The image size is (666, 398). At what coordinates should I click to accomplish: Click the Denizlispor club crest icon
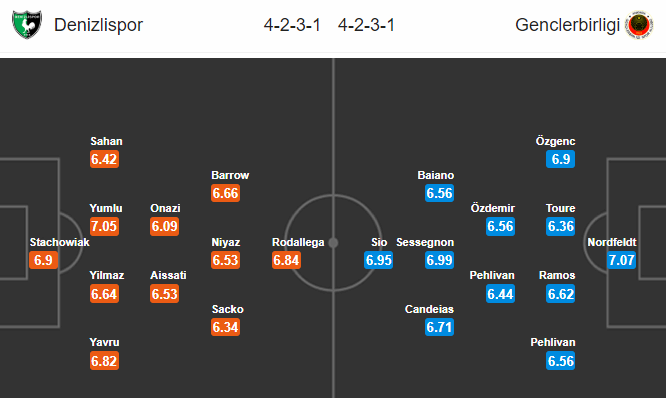pyautogui.click(x=27, y=24)
